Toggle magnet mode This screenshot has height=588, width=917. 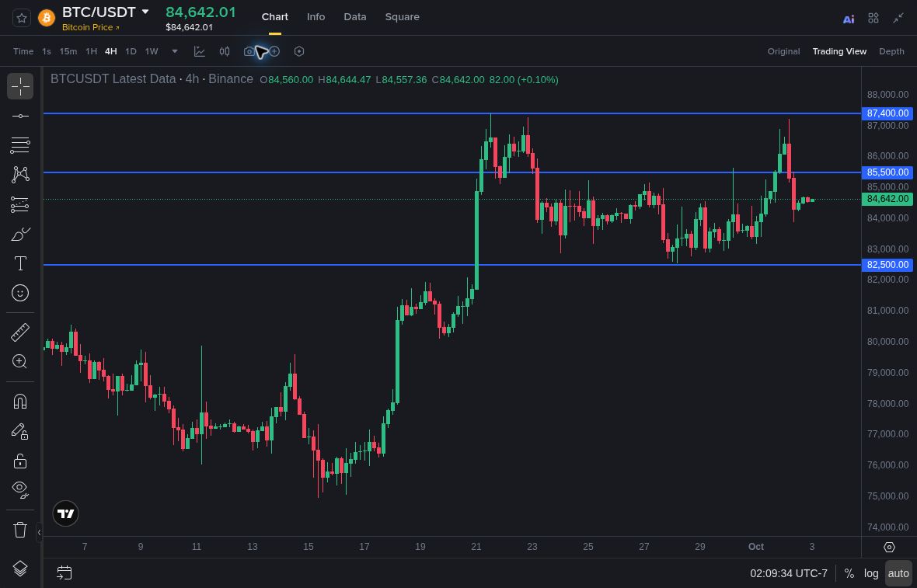[x=20, y=402]
